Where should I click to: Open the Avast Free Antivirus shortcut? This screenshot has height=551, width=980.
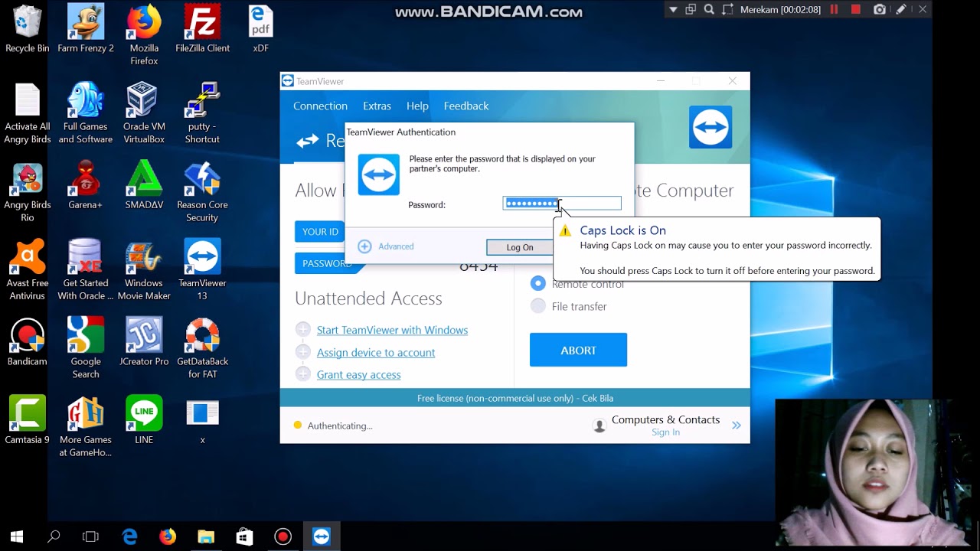tap(28, 270)
